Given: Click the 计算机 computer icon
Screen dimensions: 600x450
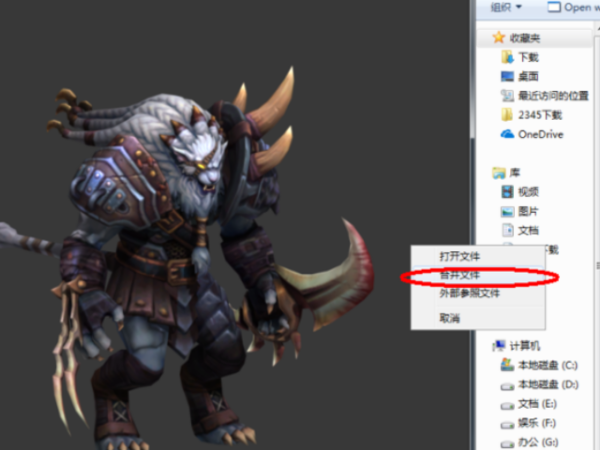Looking at the screenshot, I should tap(499, 346).
